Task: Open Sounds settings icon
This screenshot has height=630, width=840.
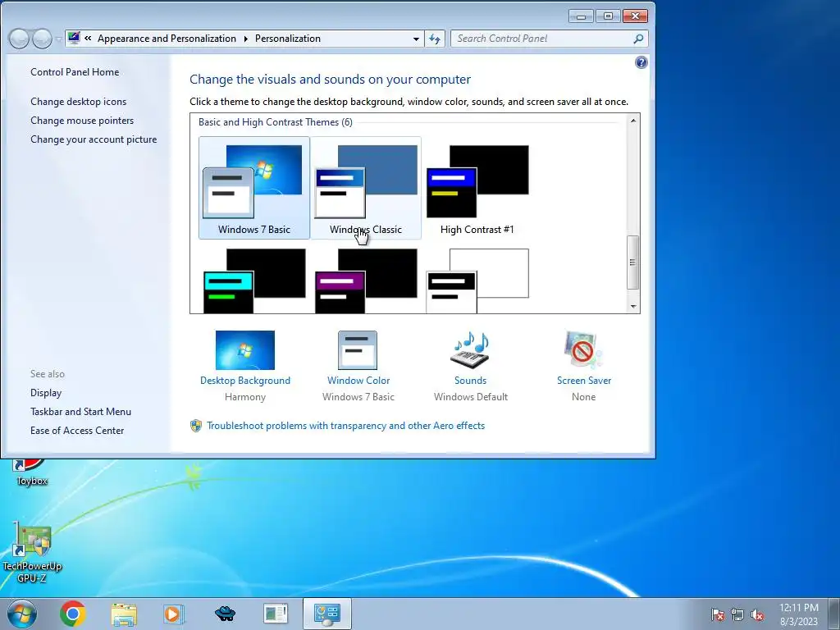Action: 470,349
